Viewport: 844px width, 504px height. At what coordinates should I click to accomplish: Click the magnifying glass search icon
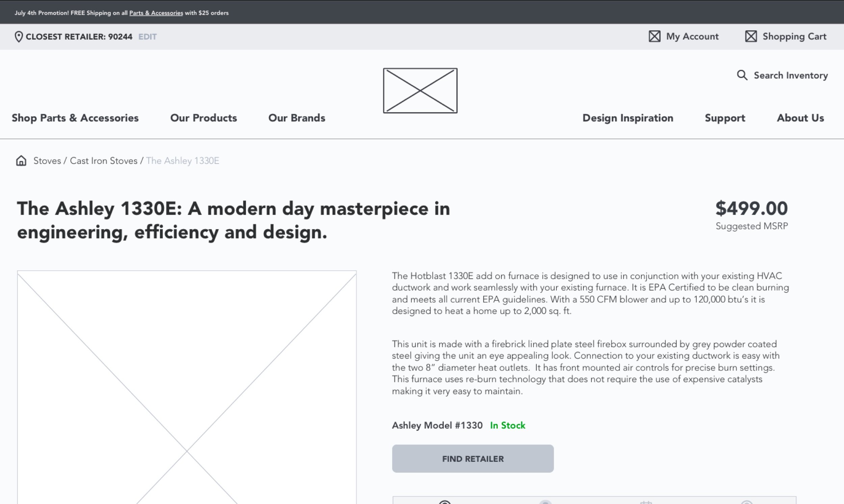point(742,75)
